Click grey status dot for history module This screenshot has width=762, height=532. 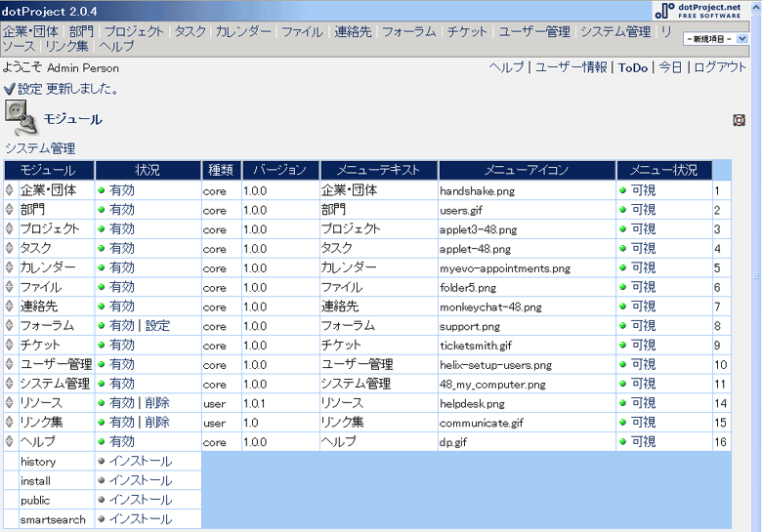(102, 461)
